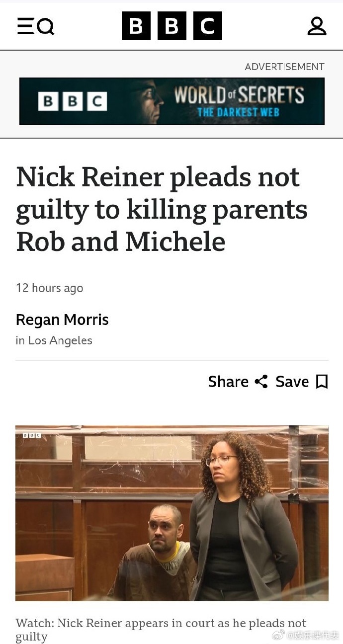Toggle the save bookmark icon

[x=322, y=382]
